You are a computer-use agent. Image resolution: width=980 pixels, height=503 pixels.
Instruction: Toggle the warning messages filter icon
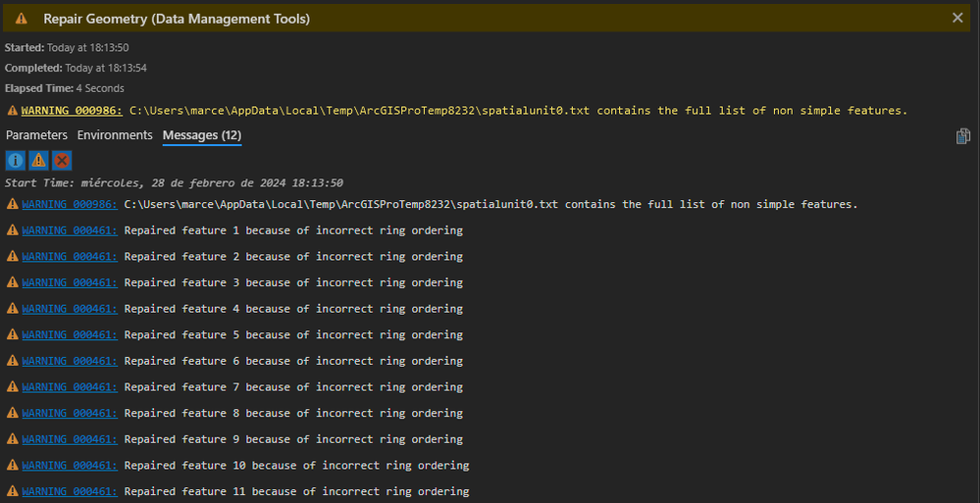(38, 161)
